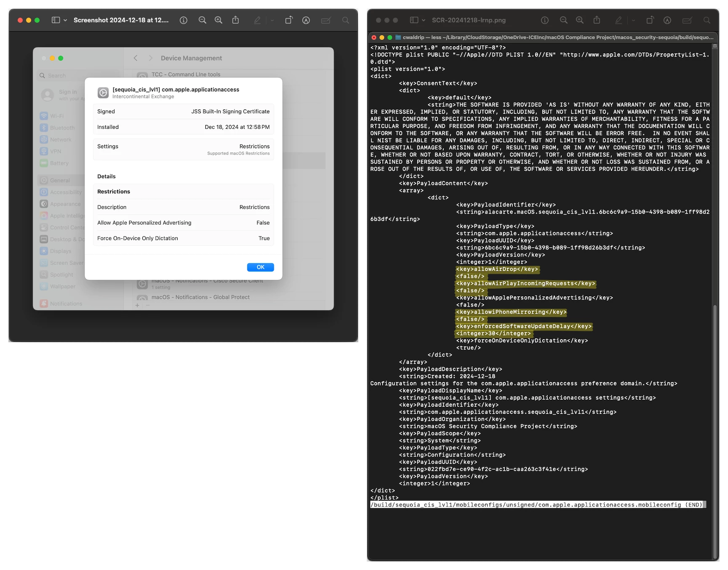Image resolution: width=728 pixels, height=570 pixels.
Task: Click enforcedSoftwareUpdateDelay key in terminal
Action: pos(524,327)
